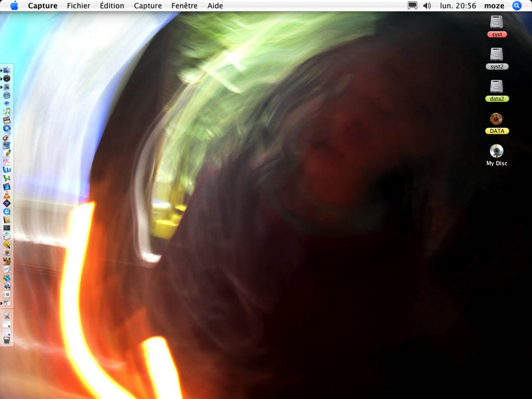Click the satellite dish dock icon
The width and height of the screenshot is (532, 399).
pos(7,315)
